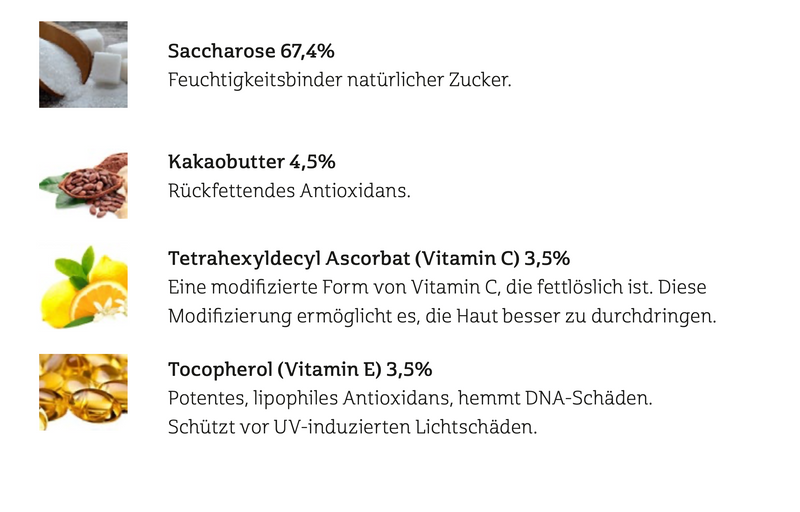800x512 pixels.
Task: Select the Kakaobutter 4,5% heading
Action: click(x=251, y=162)
